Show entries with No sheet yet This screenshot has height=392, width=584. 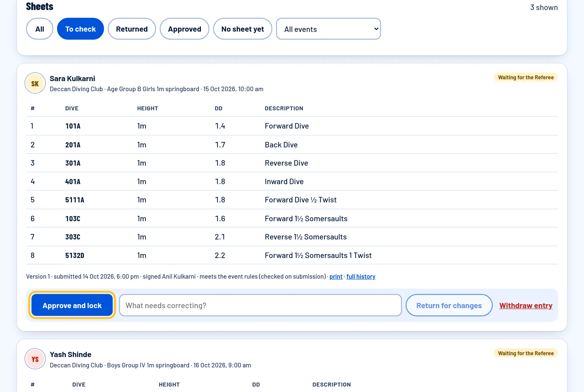coord(242,29)
